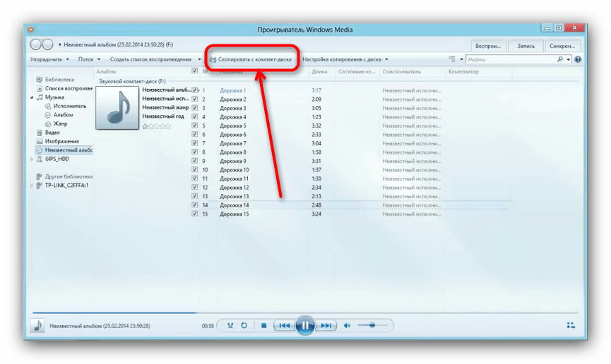Screen dimensions: 611x364
Task: Seek in the playback progress bar
Action: pos(305,313)
